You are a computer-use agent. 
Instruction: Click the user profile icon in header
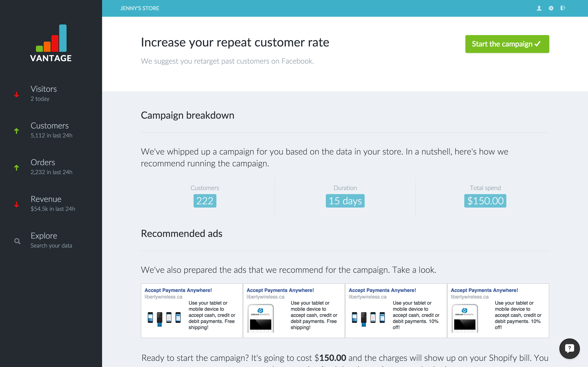tap(539, 8)
